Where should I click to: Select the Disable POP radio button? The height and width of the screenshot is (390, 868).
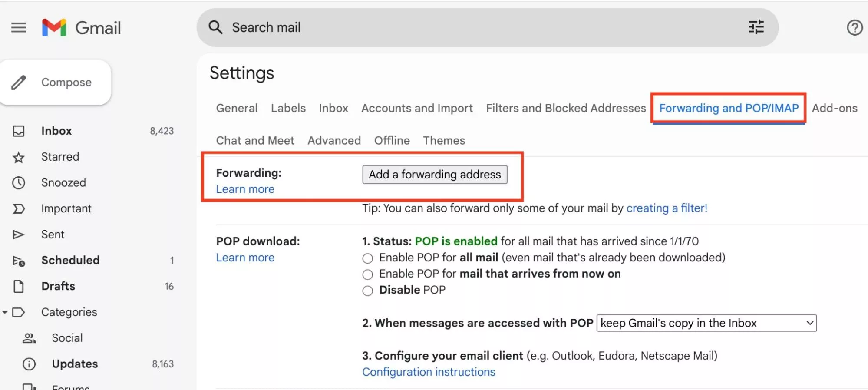(x=367, y=291)
